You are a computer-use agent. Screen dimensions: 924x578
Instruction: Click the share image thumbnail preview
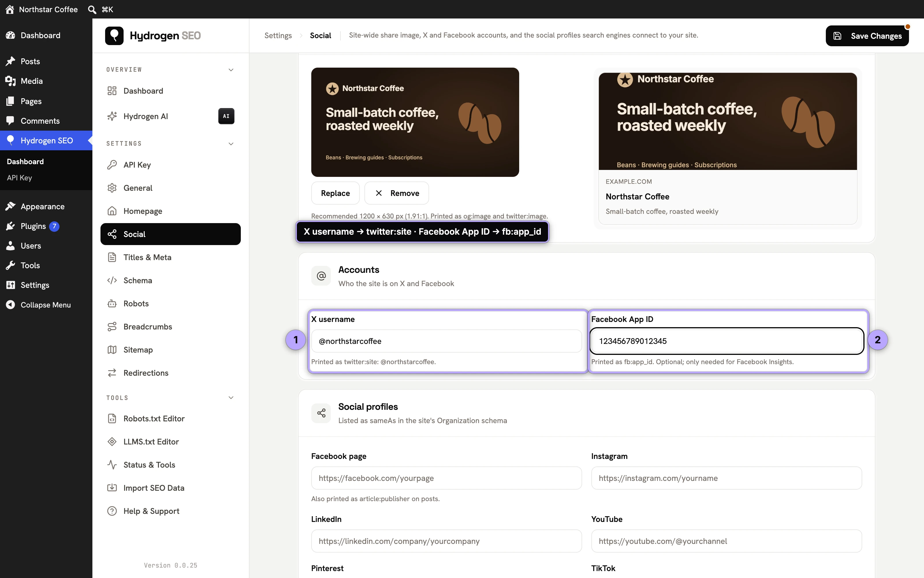[x=415, y=122]
